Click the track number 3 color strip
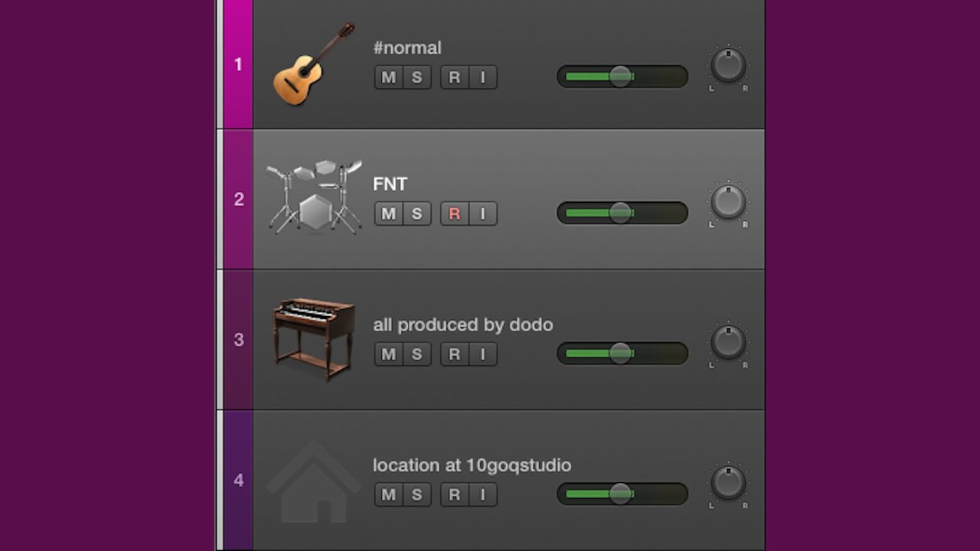This screenshot has width=980, height=551. (238, 340)
